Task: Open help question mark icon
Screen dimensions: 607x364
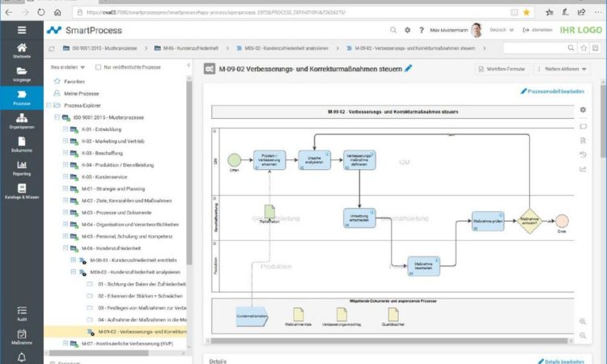Action: tap(421, 30)
